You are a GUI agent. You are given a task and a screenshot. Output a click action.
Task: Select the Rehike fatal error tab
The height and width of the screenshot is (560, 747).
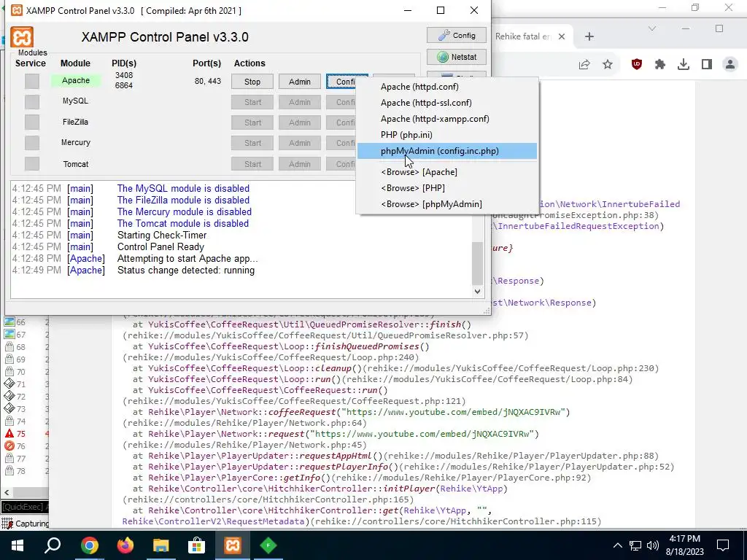(x=523, y=36)
